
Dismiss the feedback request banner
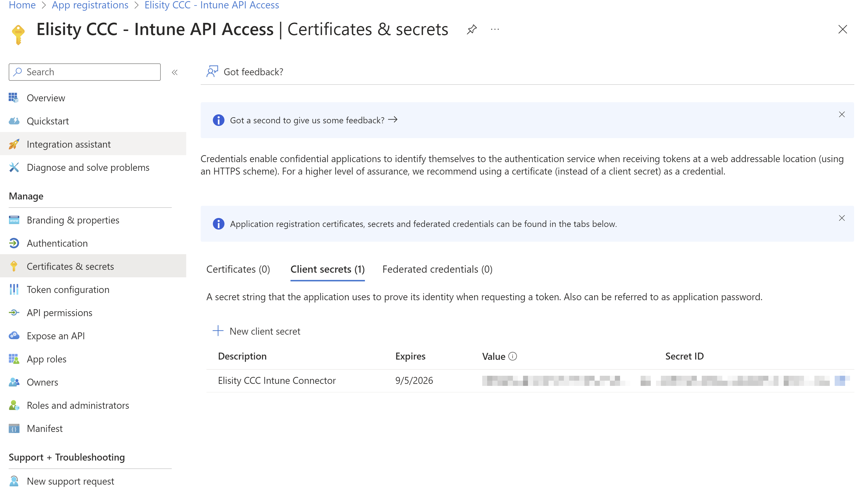point(842,115)
